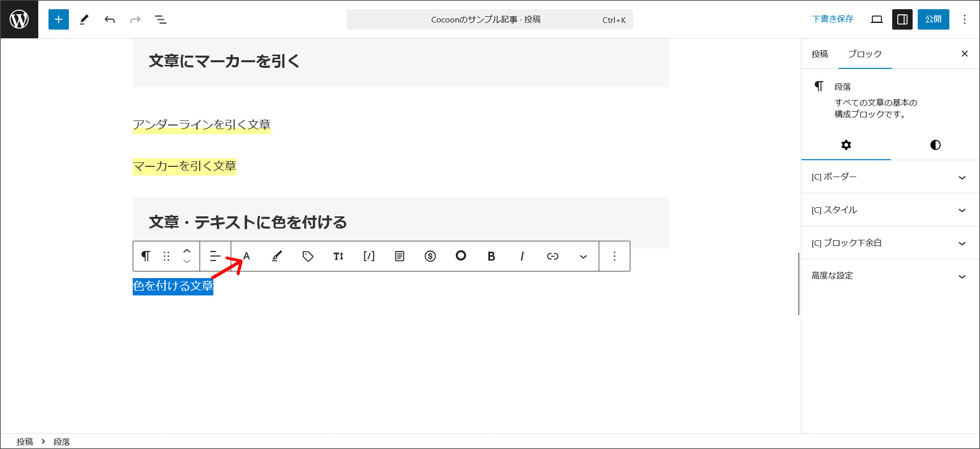Click the WordPress logo button
This screenshot has width=980, height=449.
click(x=19, y=19)
